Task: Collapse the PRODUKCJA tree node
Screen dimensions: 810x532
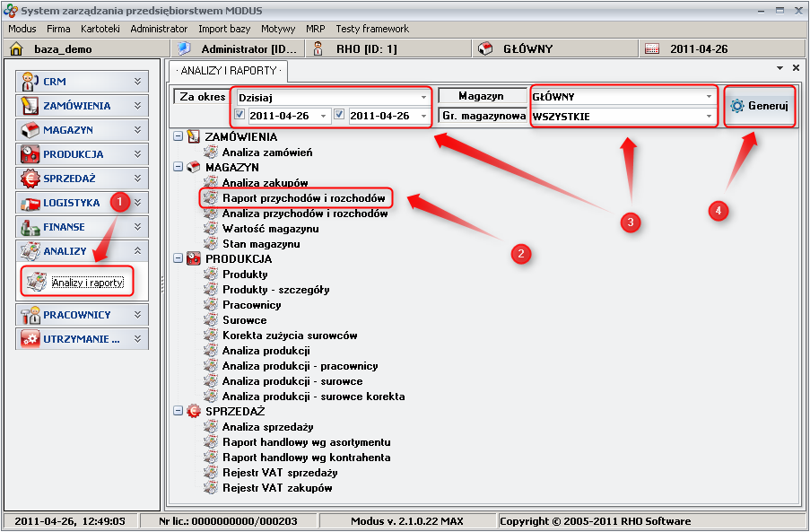Action: (178, 259)
